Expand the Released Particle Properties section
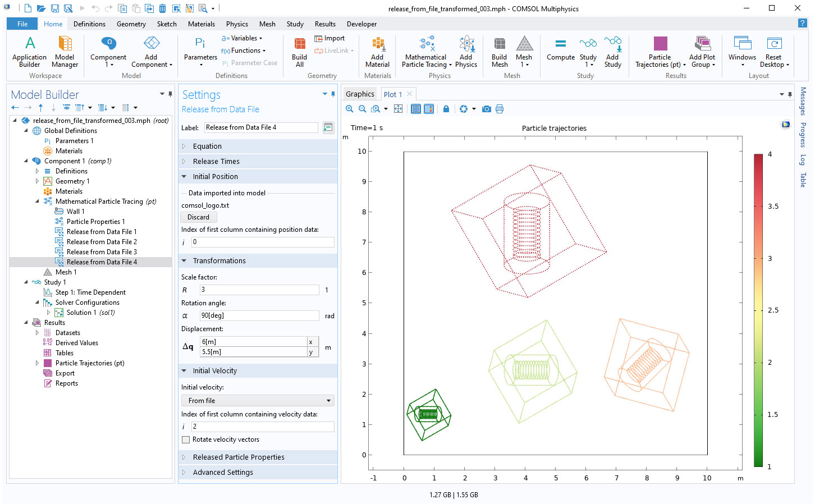 [239, 457]
